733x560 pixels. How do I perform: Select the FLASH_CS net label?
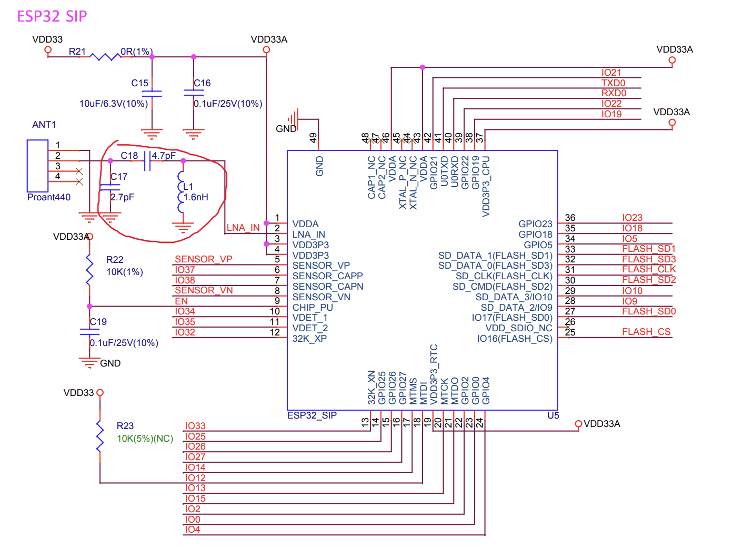click(x=646, y=332)
